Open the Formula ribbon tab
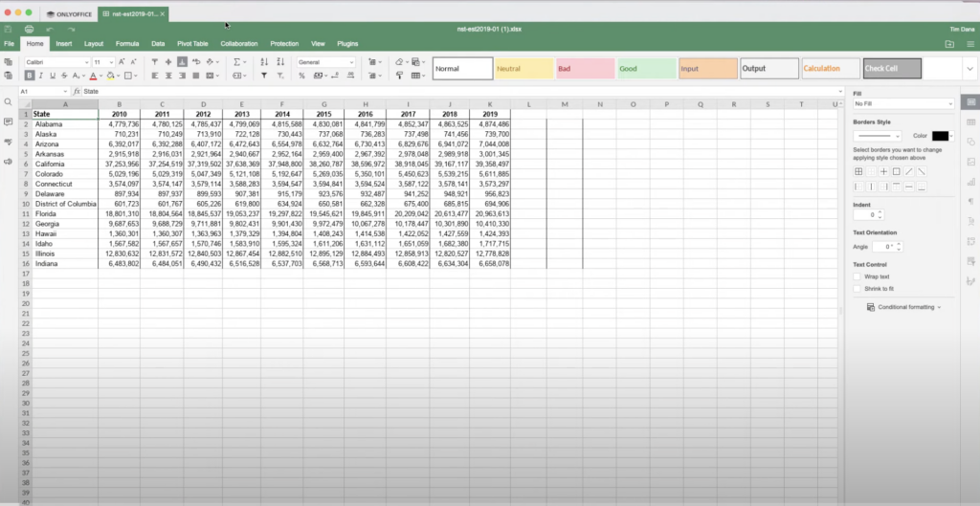Viewport: 980px width, 506px height. [127, 43]
